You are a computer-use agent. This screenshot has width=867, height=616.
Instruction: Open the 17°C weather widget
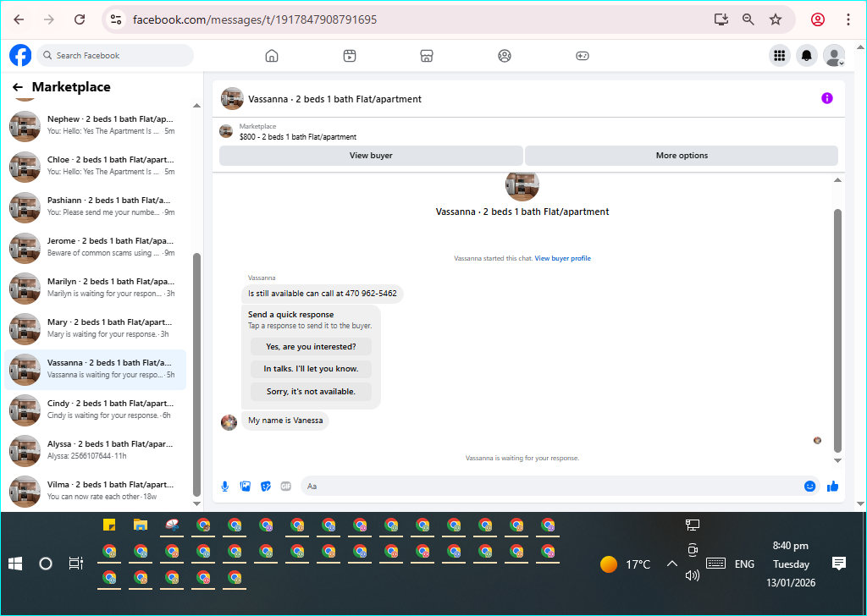tap(626, 564)
